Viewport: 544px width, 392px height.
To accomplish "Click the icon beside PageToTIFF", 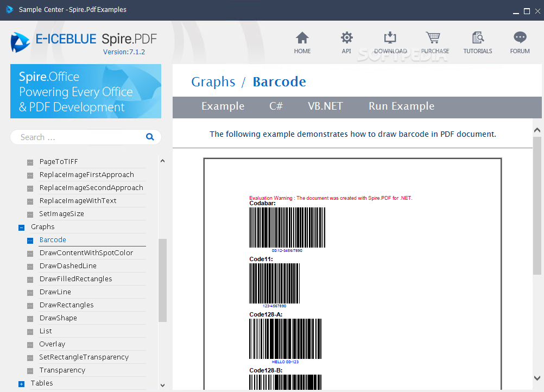I will 30,162.
